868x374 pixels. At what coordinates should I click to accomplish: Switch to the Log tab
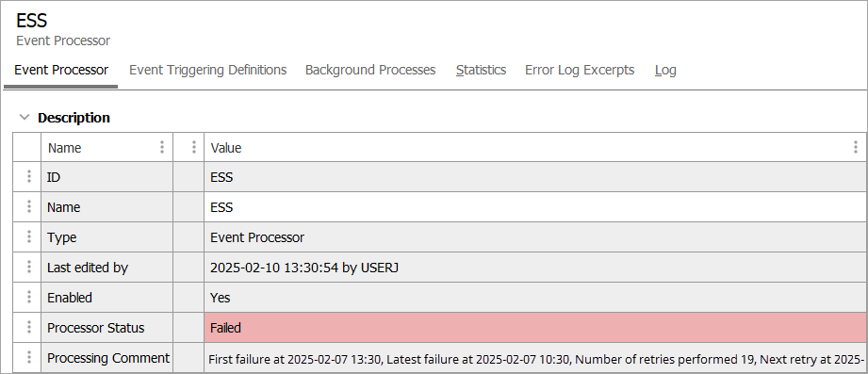pyautogui.click(x=665, y=71)
